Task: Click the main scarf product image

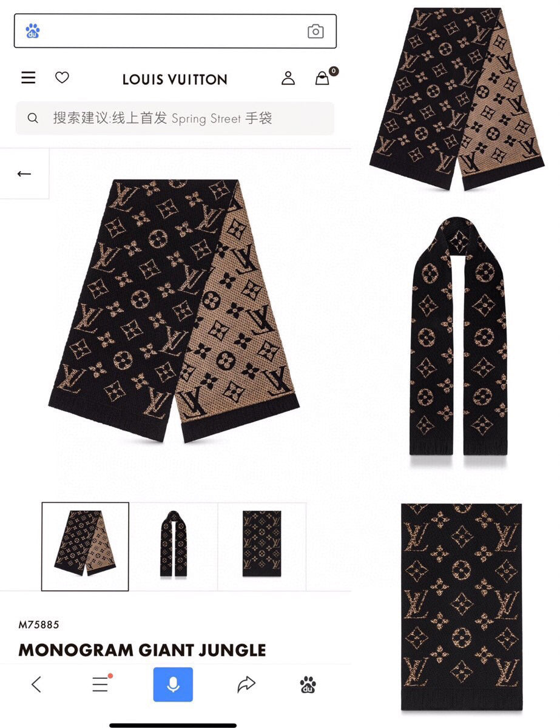Action: click(174, 311)
